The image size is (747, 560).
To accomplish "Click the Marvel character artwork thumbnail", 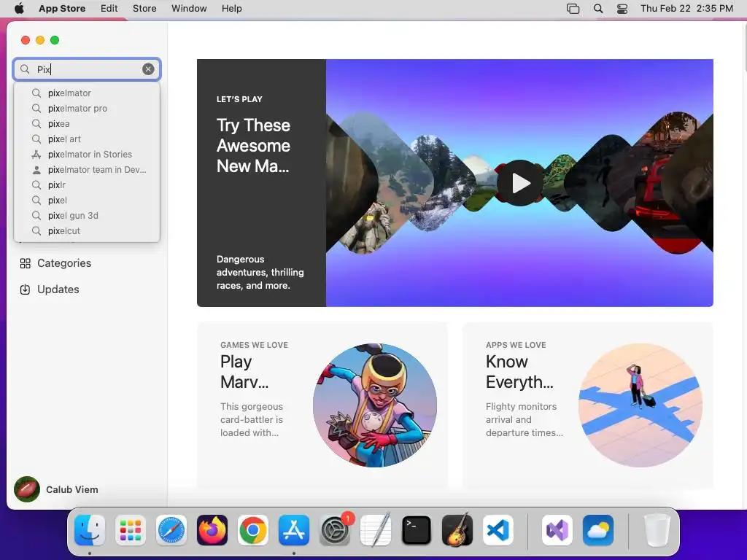I will 375,405.
